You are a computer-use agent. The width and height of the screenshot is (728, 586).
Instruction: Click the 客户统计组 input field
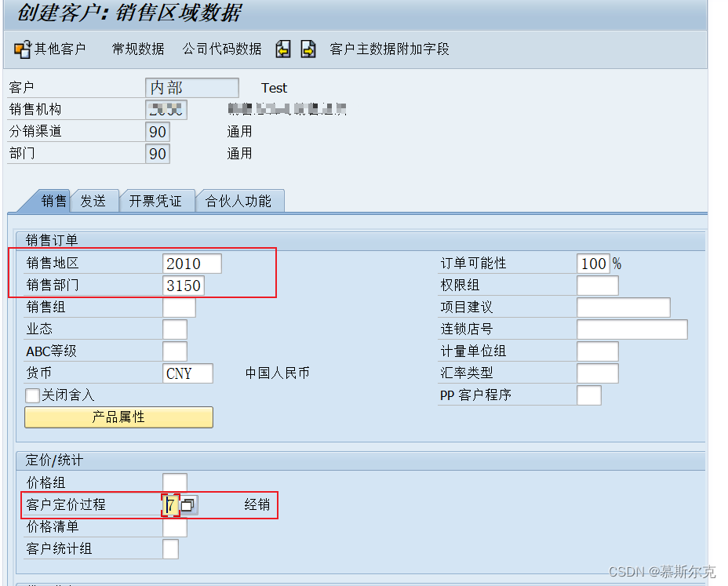[169, 548]
